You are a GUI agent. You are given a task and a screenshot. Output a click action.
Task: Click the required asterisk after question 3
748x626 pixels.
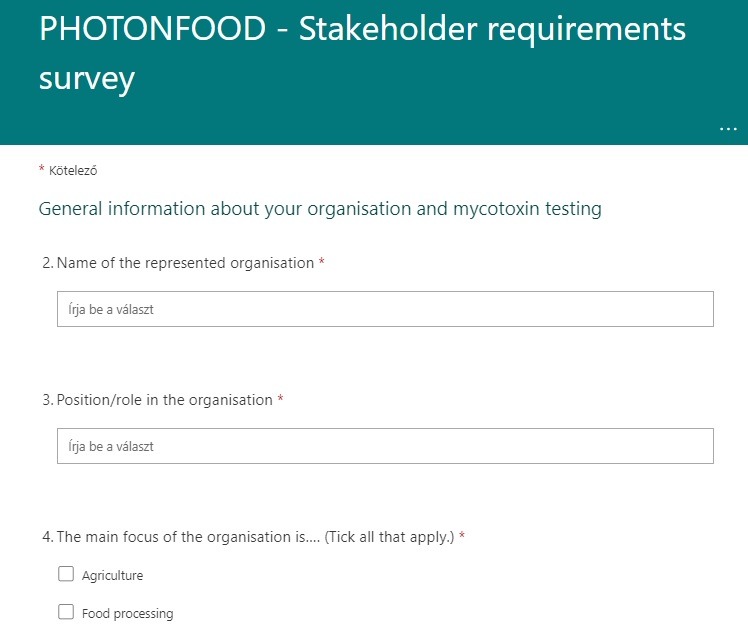280,398
